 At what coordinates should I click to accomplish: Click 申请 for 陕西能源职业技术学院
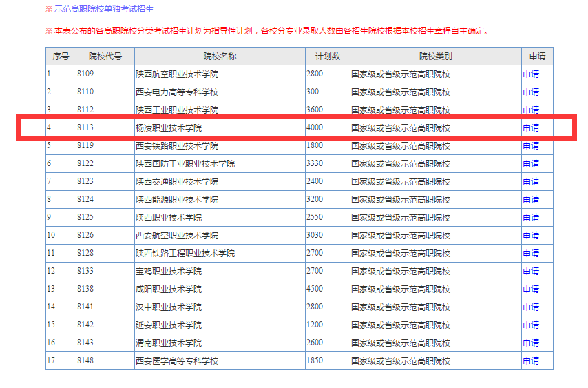point(530,199)
